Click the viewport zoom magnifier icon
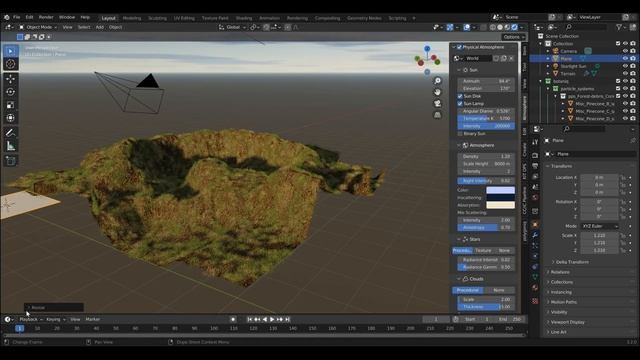This screenshot has width=640, height=360. [438, 81]
